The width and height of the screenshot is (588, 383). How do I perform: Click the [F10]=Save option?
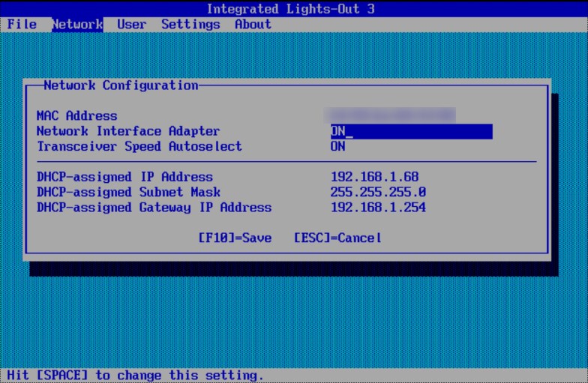pyautogui.click(x=235, y=238)
